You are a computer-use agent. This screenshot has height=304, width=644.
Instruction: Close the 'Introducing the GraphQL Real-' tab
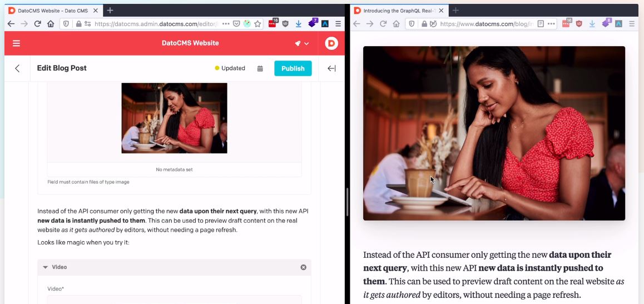tap(441, 11)
